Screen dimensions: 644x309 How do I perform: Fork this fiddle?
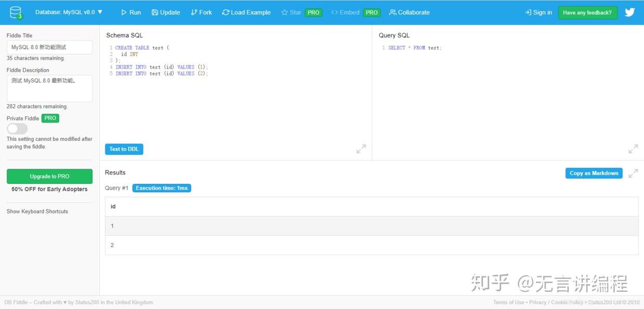tap(202, 12)
